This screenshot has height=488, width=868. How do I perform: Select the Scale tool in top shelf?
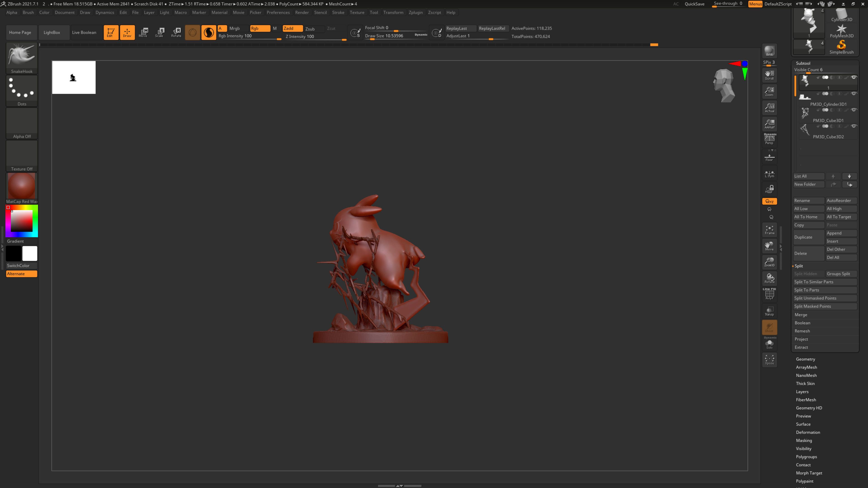coord(160,32)
